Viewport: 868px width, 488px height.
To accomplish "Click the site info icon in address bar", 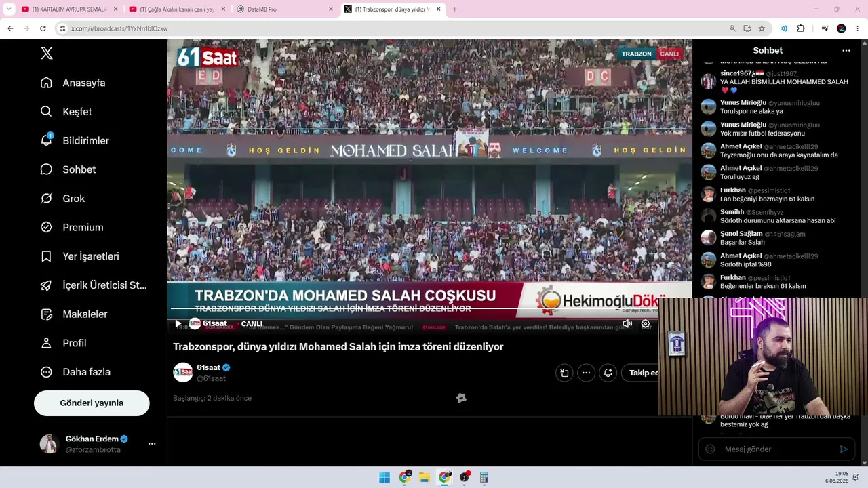I will click(62, 28).
